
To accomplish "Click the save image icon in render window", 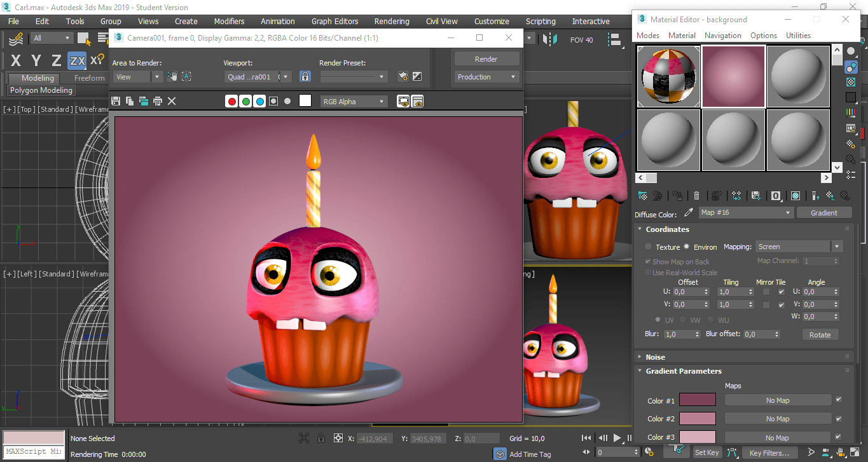I will click(116, 101).
